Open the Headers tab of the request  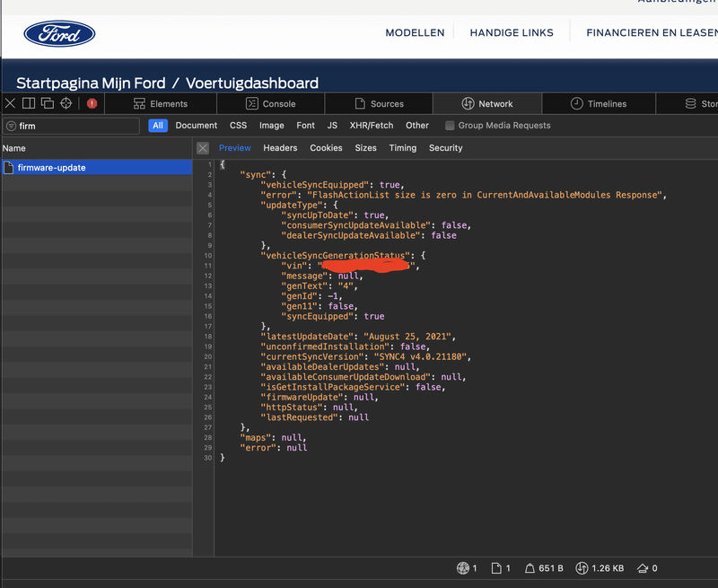click(x=280, y=148)
